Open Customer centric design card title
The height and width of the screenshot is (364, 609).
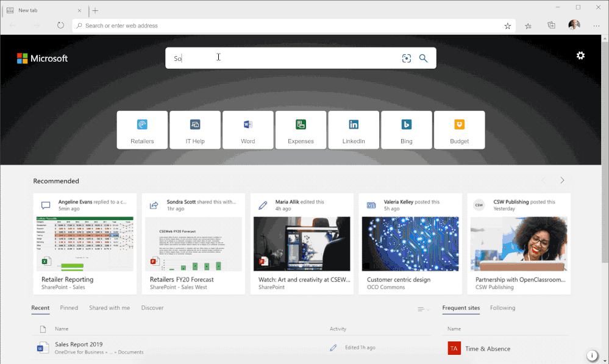click(x=399, y=279)
